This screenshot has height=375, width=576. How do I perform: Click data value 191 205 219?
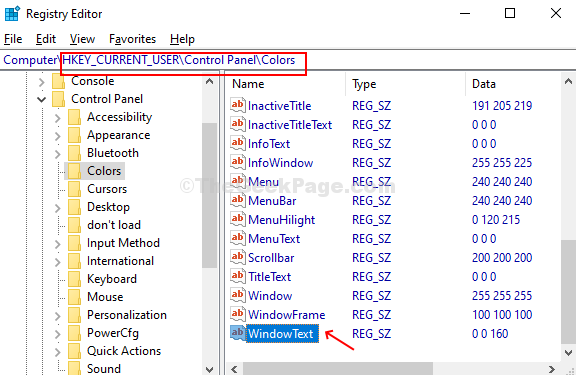tap(502, 106)
